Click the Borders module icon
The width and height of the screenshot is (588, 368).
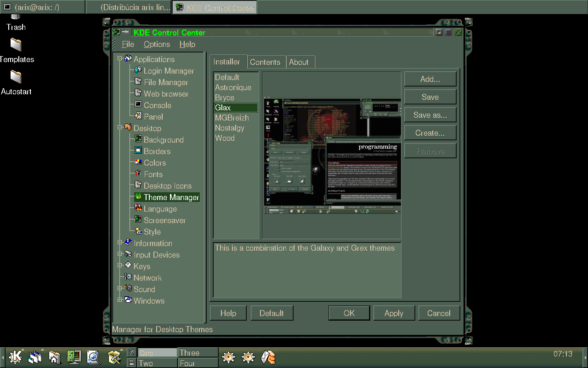[x=138, y=151]
